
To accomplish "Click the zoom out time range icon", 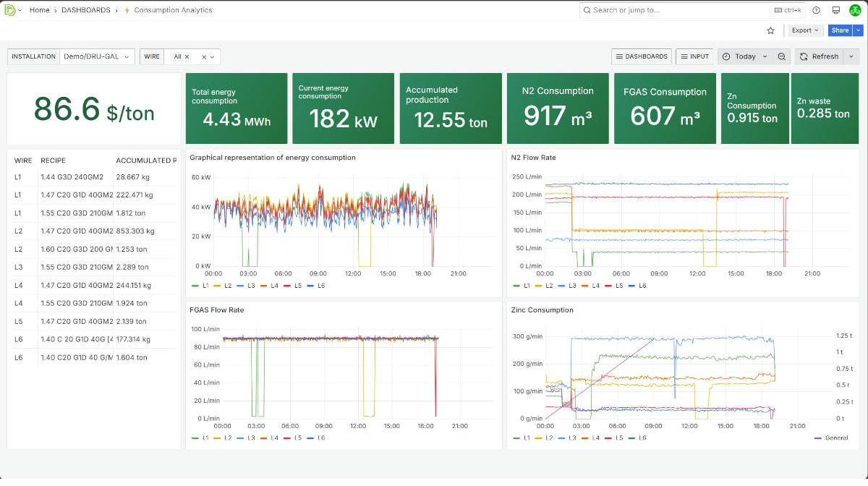I will tap(782, 56).
